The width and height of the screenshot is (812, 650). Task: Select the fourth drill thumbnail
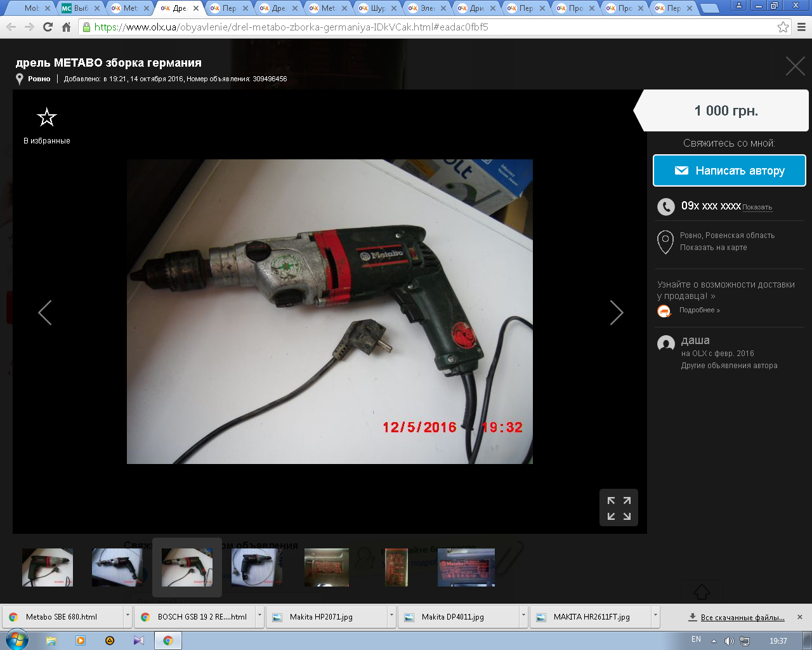pos(257,567)
